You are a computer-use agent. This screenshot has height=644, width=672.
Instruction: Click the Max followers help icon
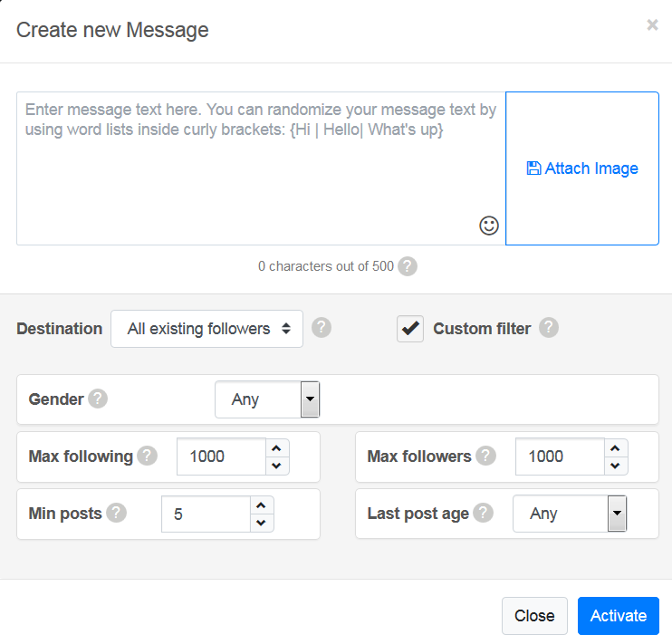(x=485, y=456)
